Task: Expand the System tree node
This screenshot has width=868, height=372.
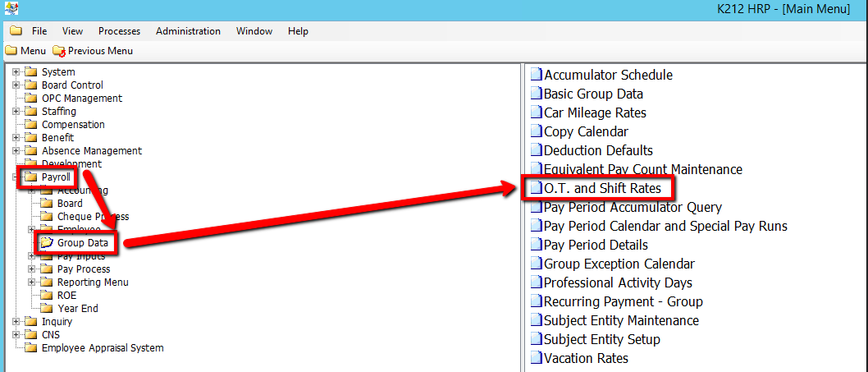Action: pyautogui.click(x=16, y=72)
